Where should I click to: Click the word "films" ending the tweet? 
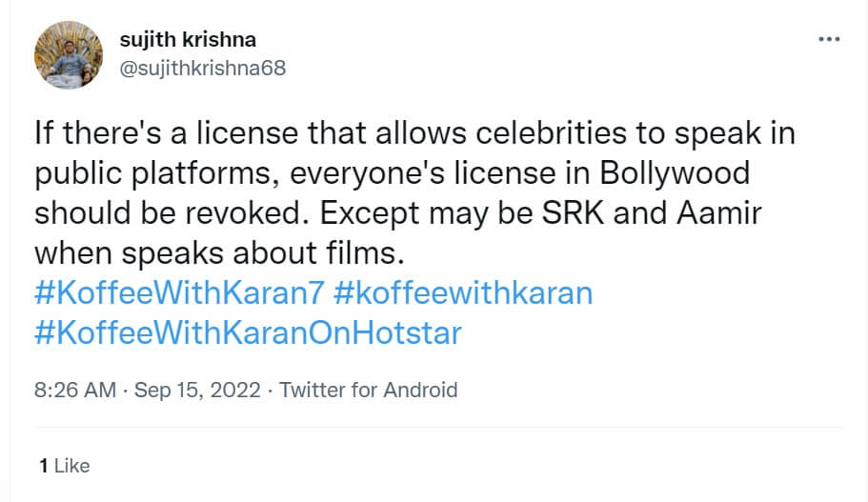(x=361, y=254)
